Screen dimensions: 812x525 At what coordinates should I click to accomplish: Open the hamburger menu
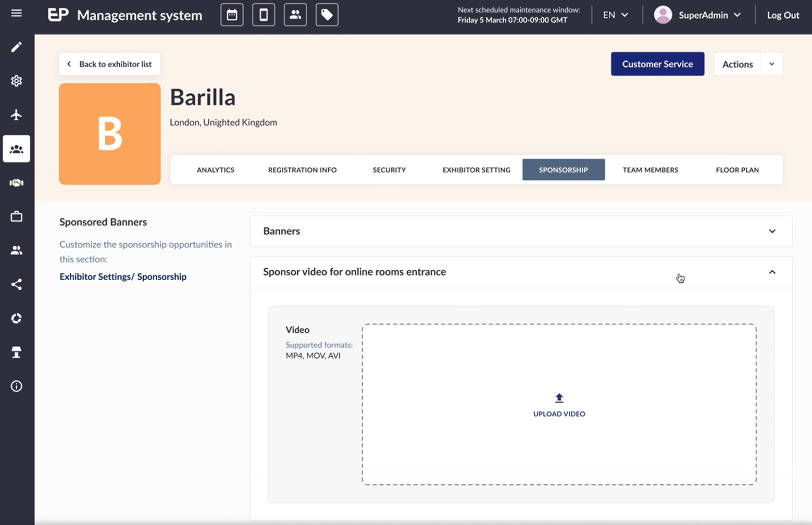click(x=17, y=13)
